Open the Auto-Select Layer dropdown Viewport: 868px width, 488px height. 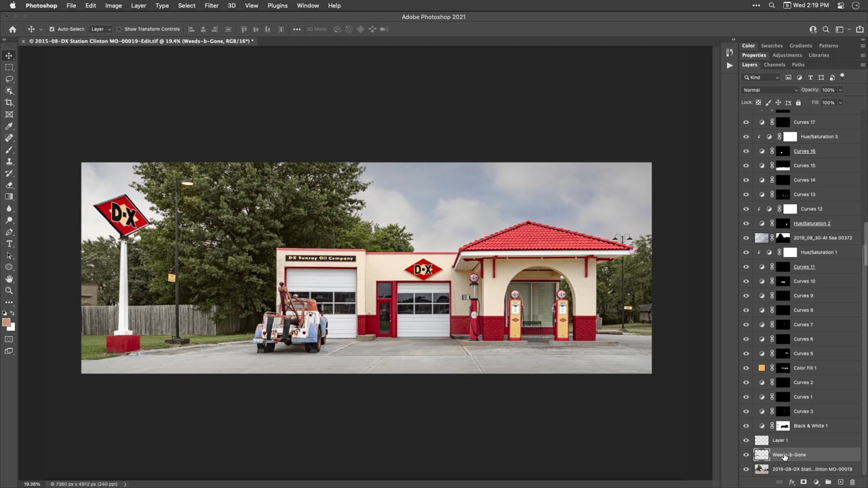(100, 29)
